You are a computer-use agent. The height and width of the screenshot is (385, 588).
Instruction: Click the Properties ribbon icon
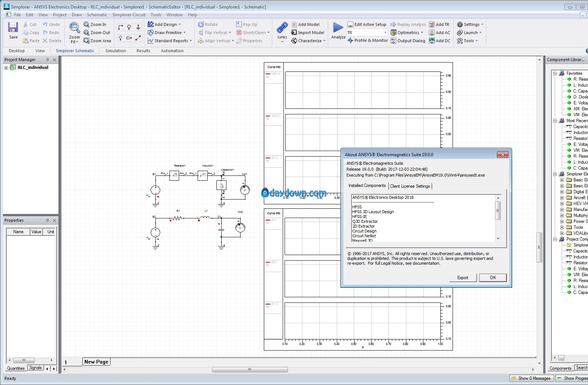pyautogui.click(x=239, y=41)
